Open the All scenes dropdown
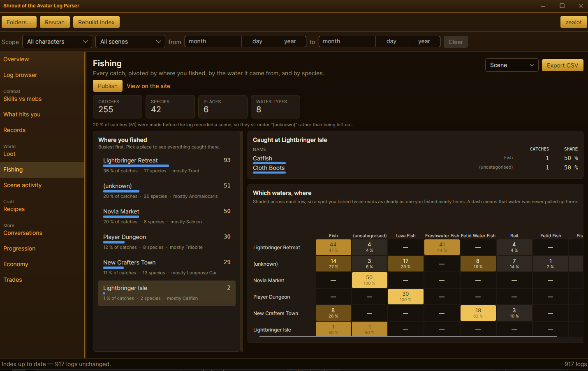Viewport: 588px width, 371px height. (130, 42)
